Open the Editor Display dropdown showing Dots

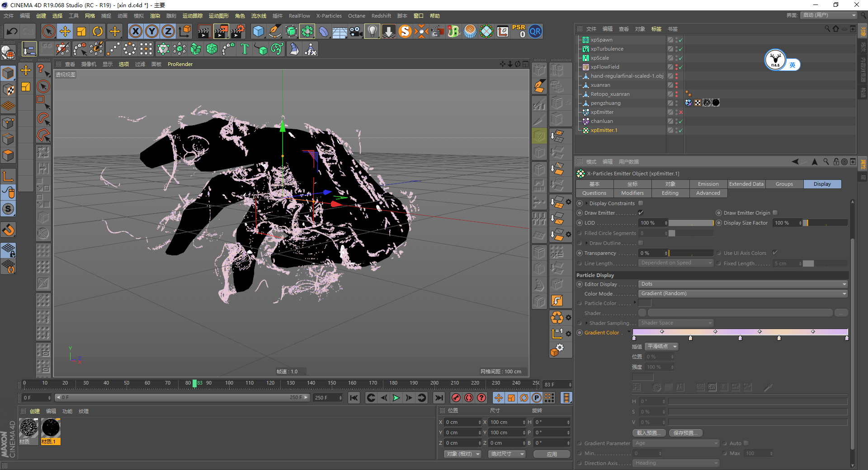(x=743, y=284)
